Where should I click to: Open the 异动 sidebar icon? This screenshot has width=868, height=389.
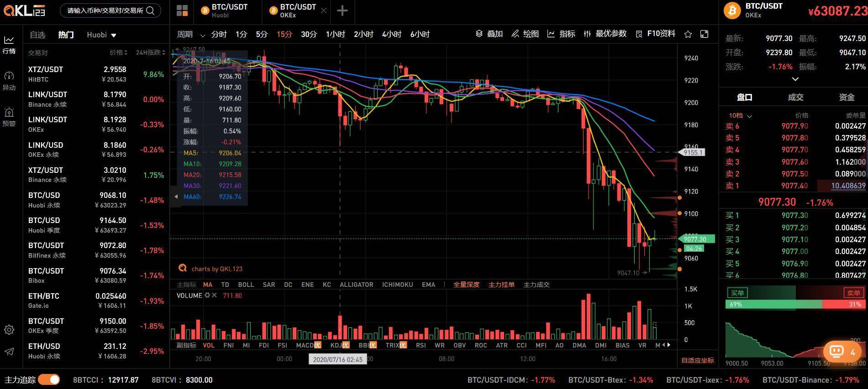[x=9, y=80]
